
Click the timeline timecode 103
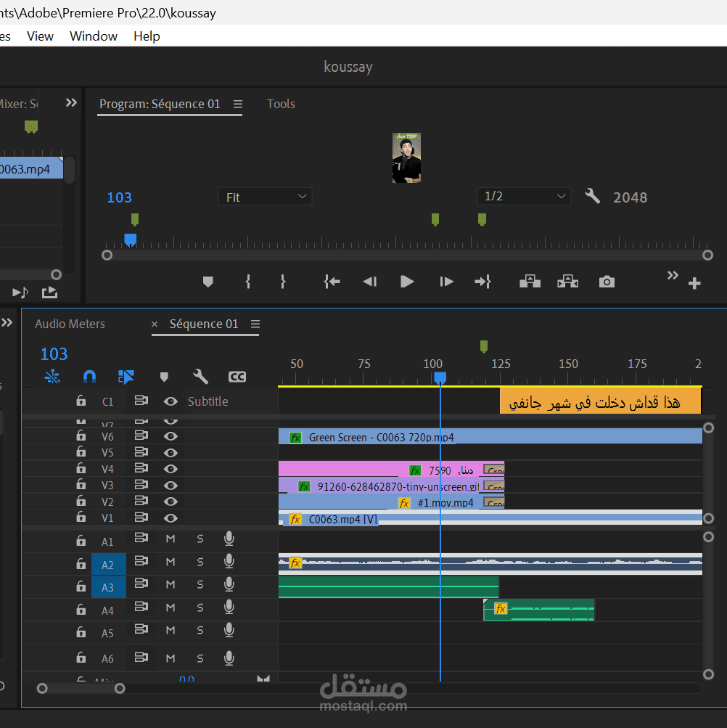tap(54, 354)
